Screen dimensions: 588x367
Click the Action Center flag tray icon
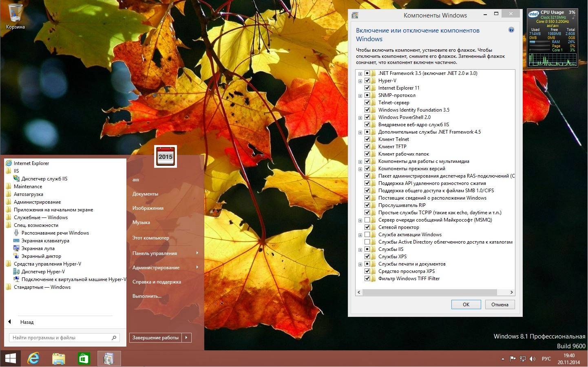pos(513,359)
